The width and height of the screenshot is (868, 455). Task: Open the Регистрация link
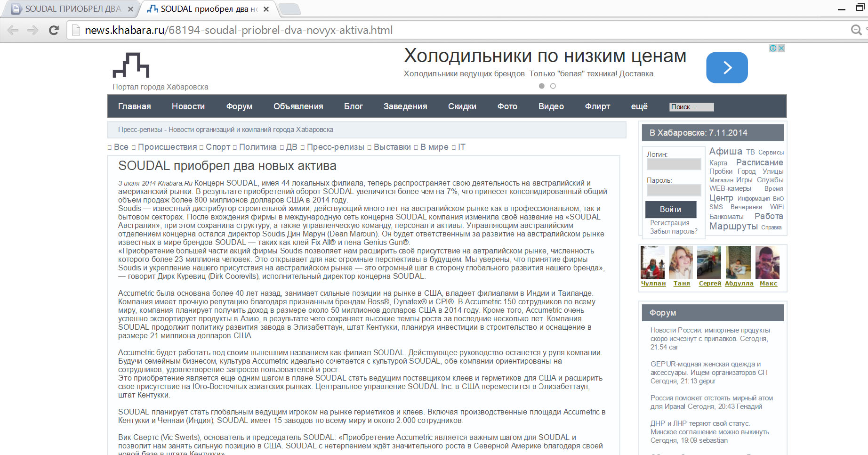pyautogui.click(x=669, y=223)
